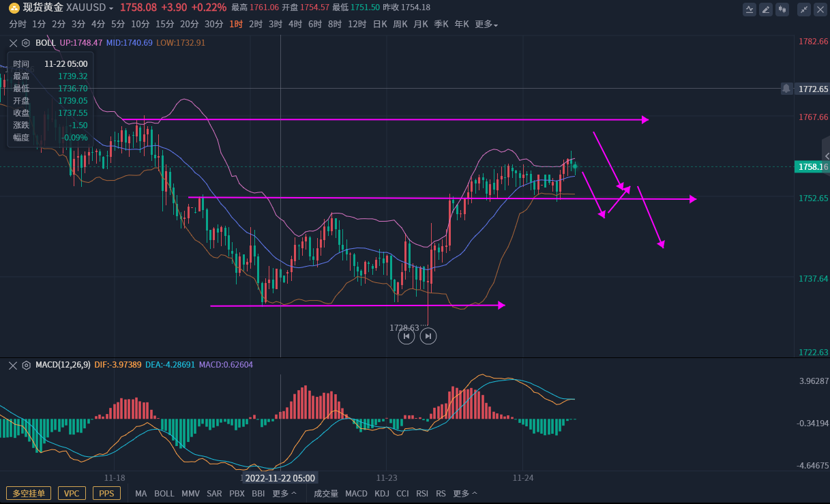The image size is (830, 504).
Task: Toggle the 多空挂单 overlay button
Action: [x=29, y=493]
